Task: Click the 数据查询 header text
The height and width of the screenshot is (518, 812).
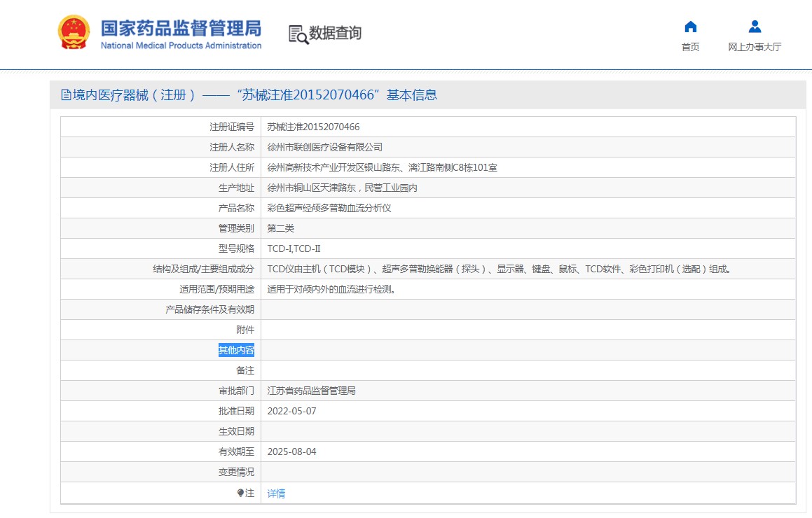Action: click(335, 33)
